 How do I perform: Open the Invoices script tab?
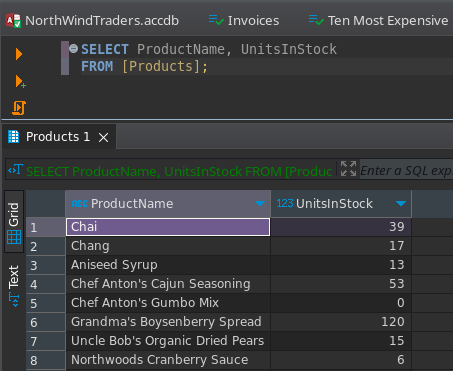[x=244, y=21]
